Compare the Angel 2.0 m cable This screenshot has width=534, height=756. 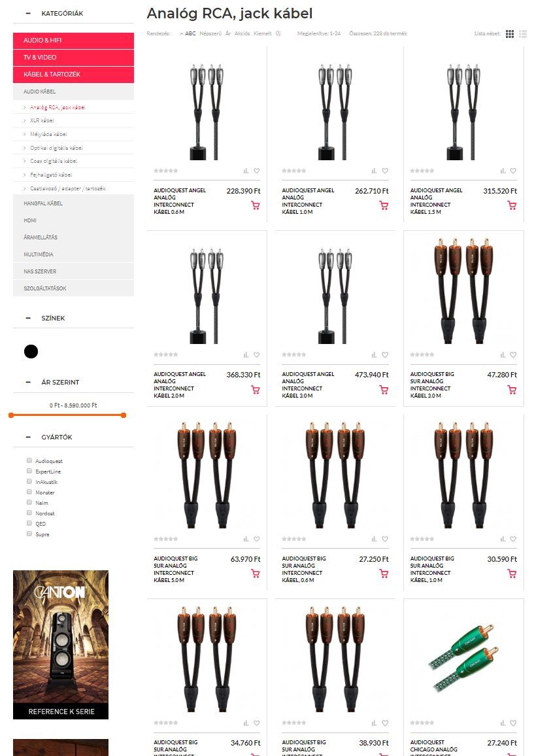(x=246, y=355)
